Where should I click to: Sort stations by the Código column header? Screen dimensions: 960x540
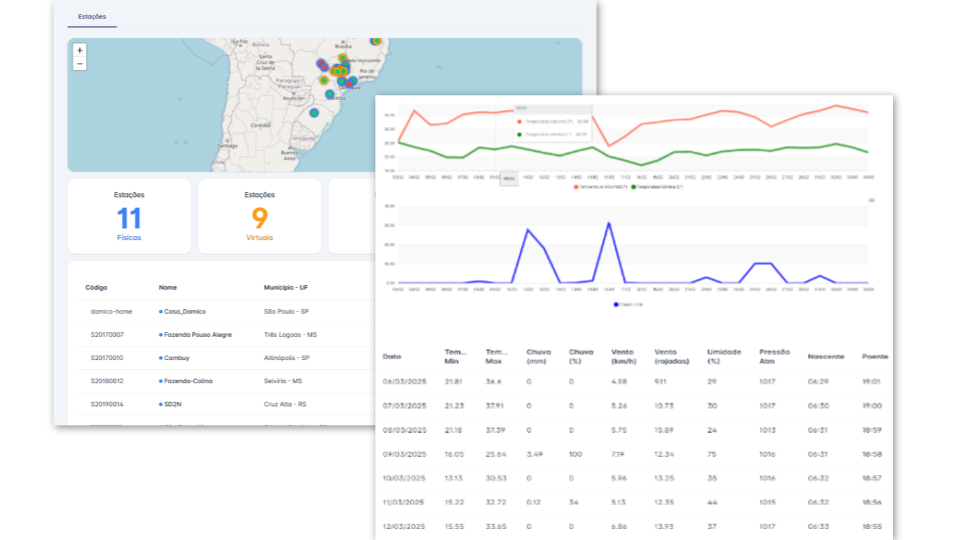point(97,288)
